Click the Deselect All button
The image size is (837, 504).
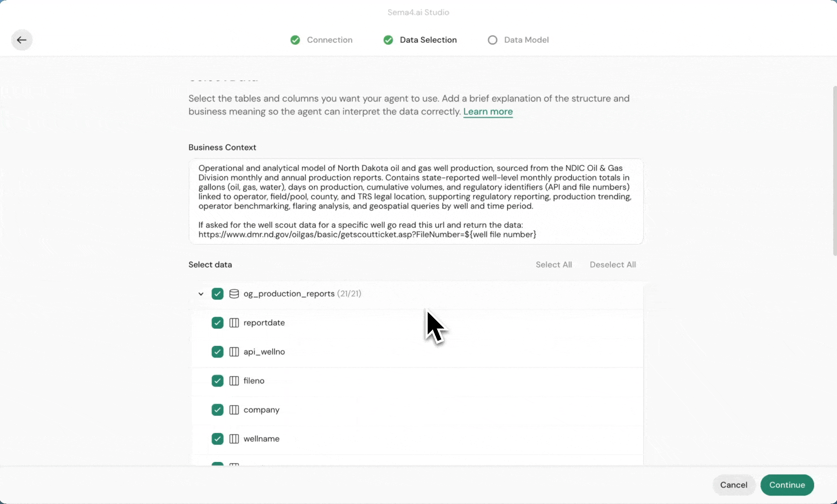612,265
